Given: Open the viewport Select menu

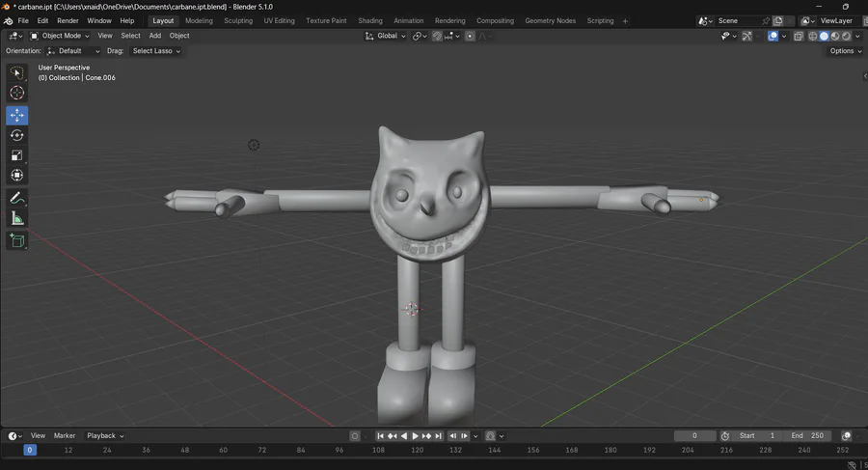Looking at the screenshot, I should (x=130, y=36).
